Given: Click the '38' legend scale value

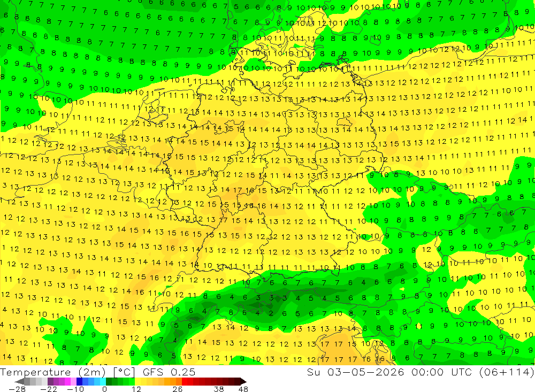Looking at the screenshot, I should [218, 389].
